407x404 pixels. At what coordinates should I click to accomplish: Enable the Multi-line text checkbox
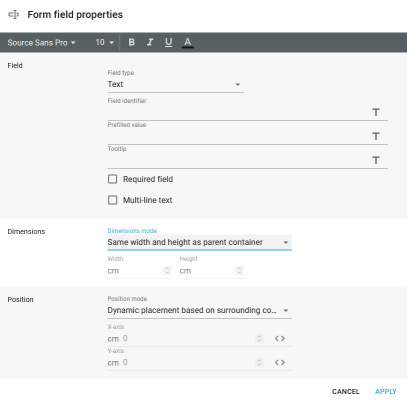(113, 200)
